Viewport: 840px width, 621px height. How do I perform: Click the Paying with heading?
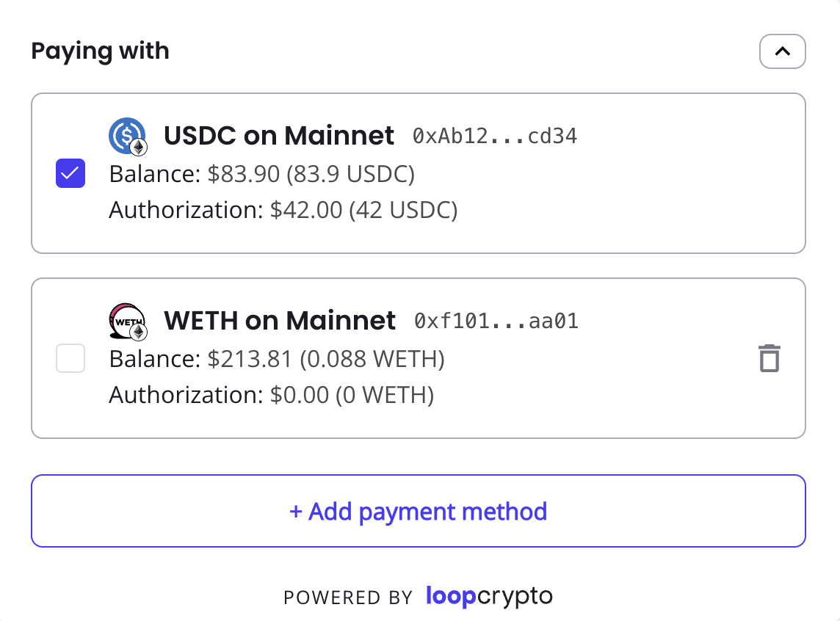point(100,51)
